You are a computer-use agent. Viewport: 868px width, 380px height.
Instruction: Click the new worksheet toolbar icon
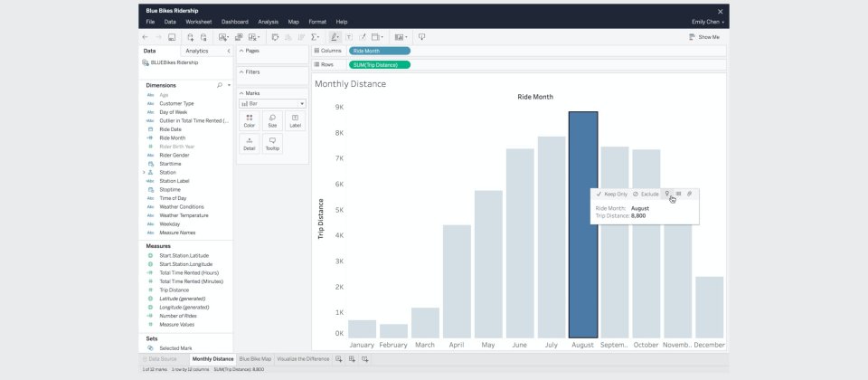pos(223,37)
